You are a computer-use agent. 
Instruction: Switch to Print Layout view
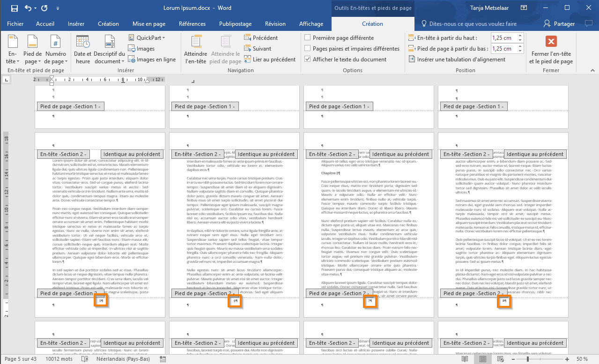(482, 359)
